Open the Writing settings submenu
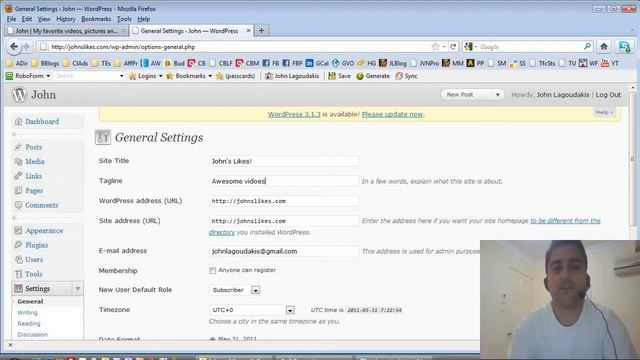This screenshot has height=360, width=640. [x=27, y=313]
